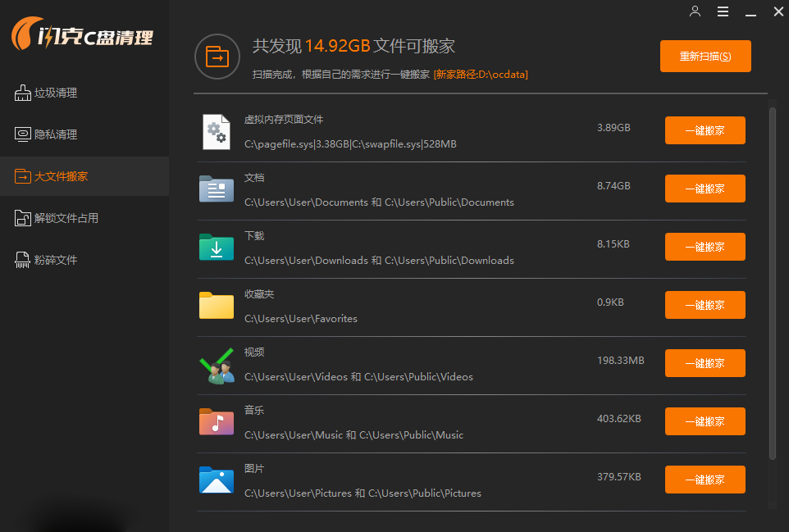Click 一键搬家 for virtual memory page file
789x532 pixels.
tap(705, 130)
